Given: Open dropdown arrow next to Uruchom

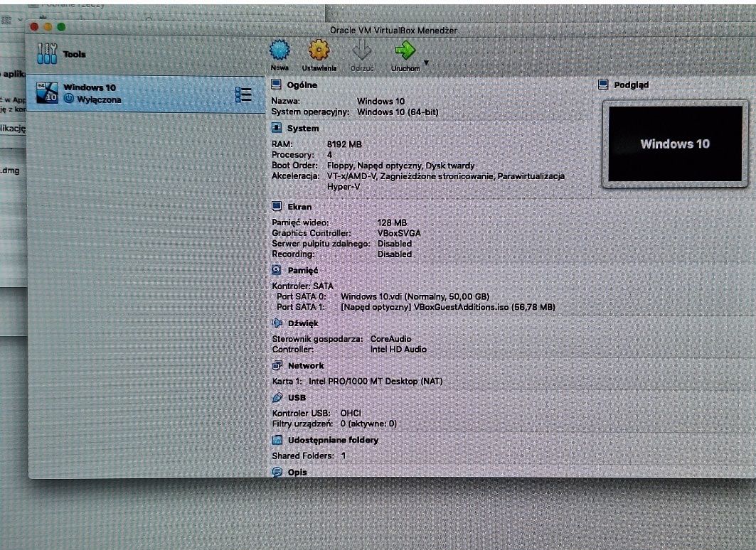Looking at the screenshot, I should click(426, 63).
